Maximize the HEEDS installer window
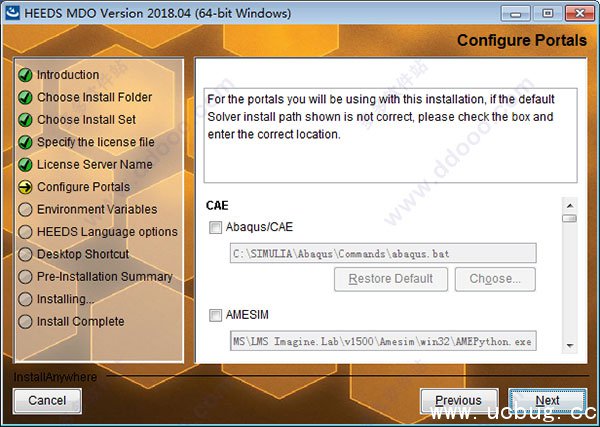The image size is (600, 427). pyautogui.click(x=548, y=14)
